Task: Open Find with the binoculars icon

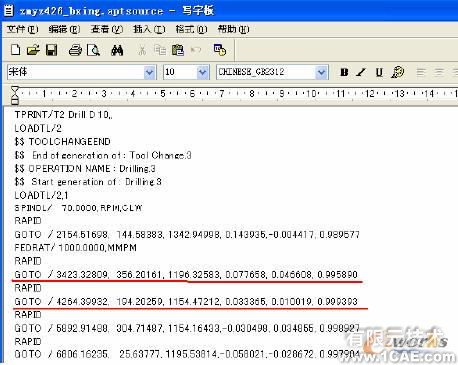Action: [x=117, y=50]
